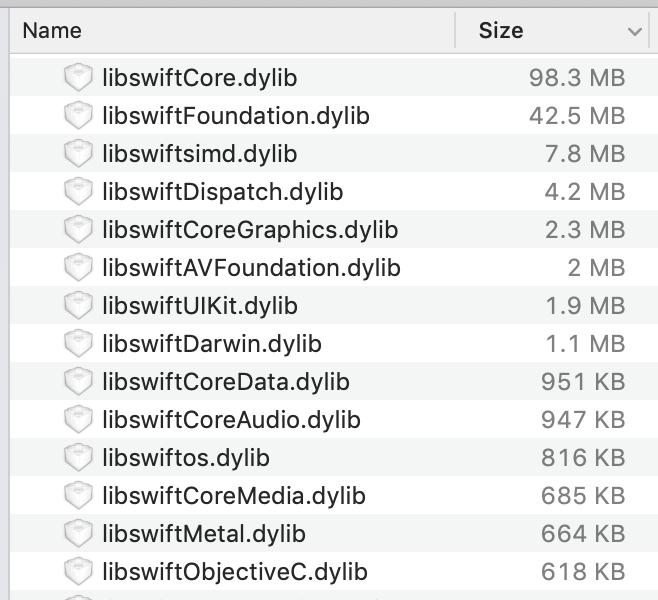Click the libswiftUIKit.dylib file icon
Viewport: 658px width, 600px height.
[x=78, y=305]
